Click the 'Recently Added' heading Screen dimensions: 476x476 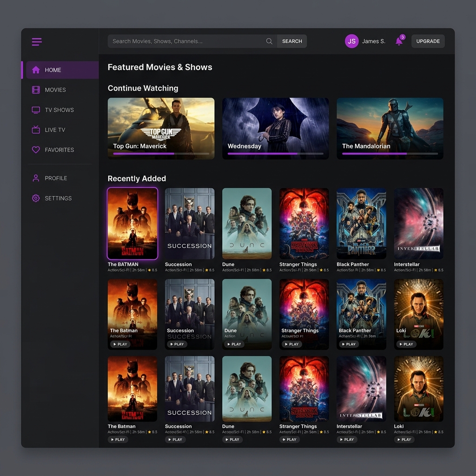tap(137, 178)
